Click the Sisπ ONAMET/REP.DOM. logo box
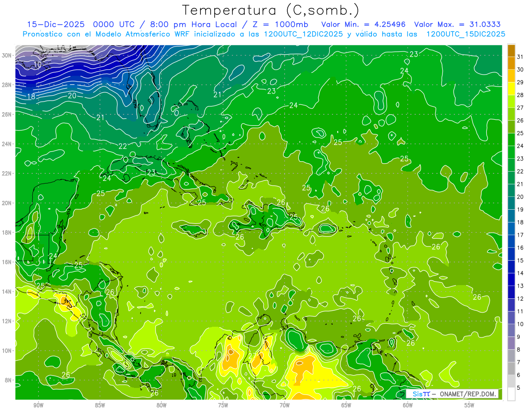Screen dimensions: 532x411 click(x=452, y=394)
